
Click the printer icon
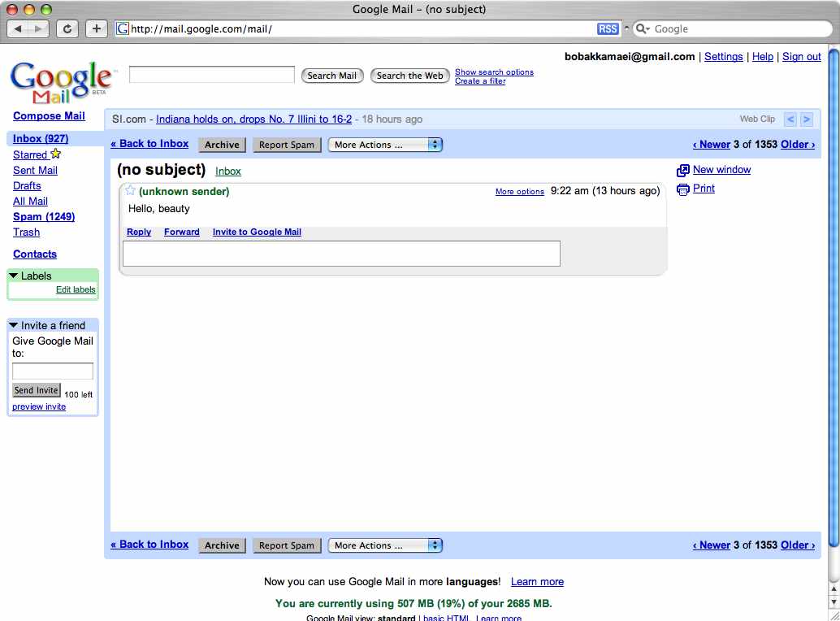pos(682,189)
